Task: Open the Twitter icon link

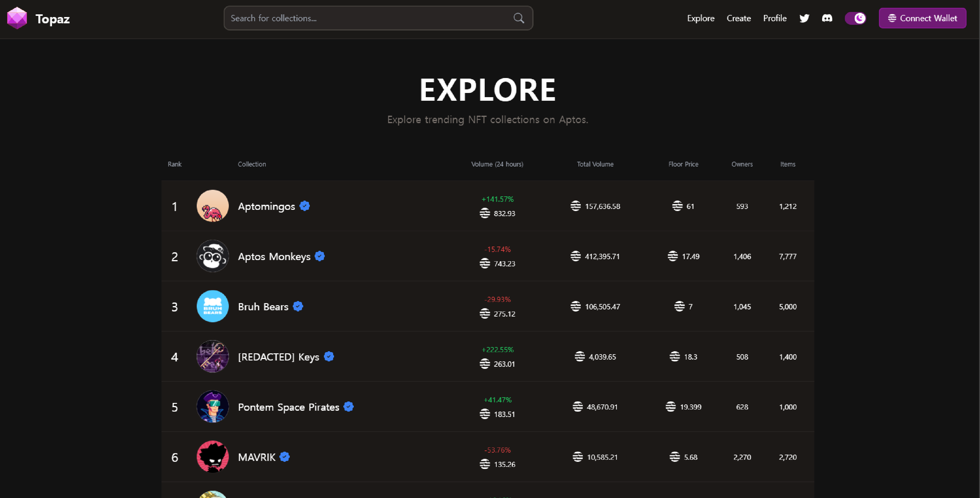Action: [804, 18]
